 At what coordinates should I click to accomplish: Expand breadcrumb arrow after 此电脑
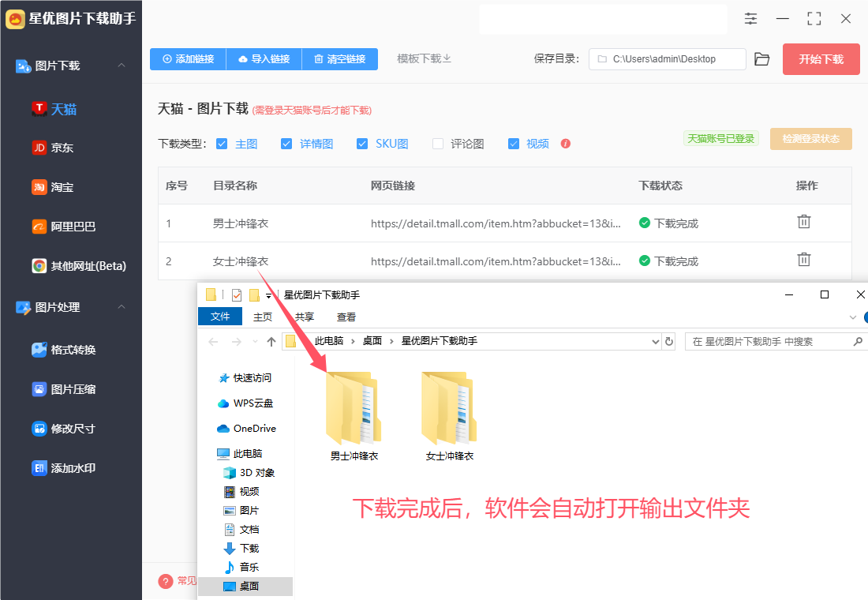pos(354,341)
